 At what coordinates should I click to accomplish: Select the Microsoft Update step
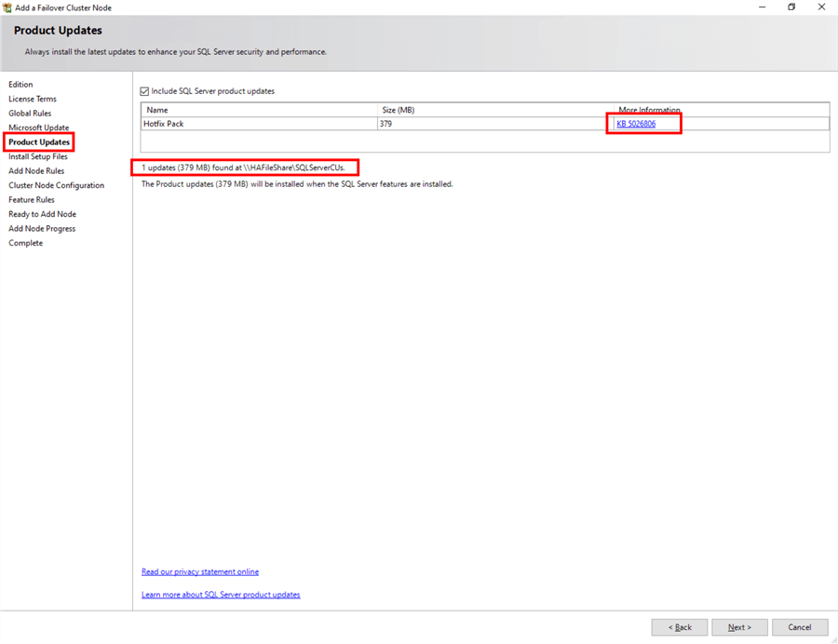39,127
